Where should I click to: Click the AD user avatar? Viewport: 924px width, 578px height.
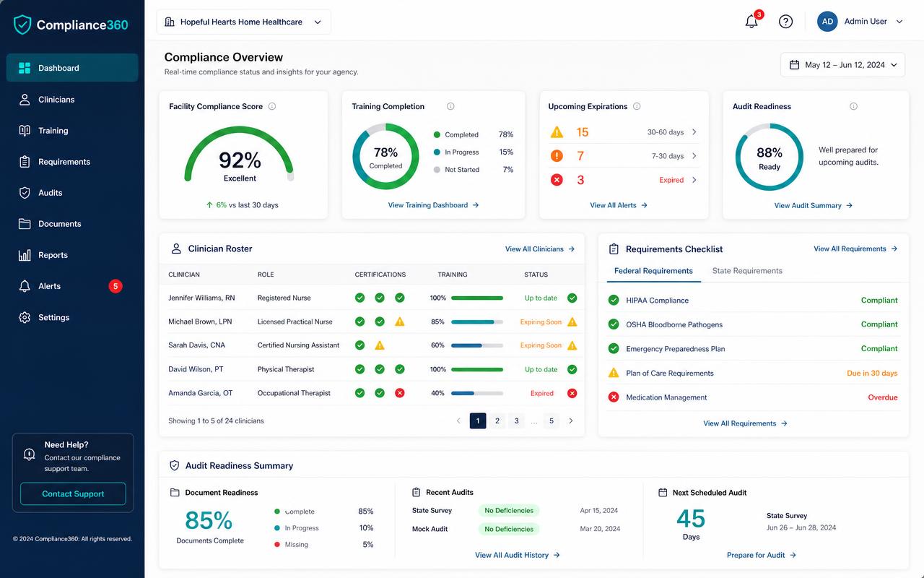click(827, 22)
